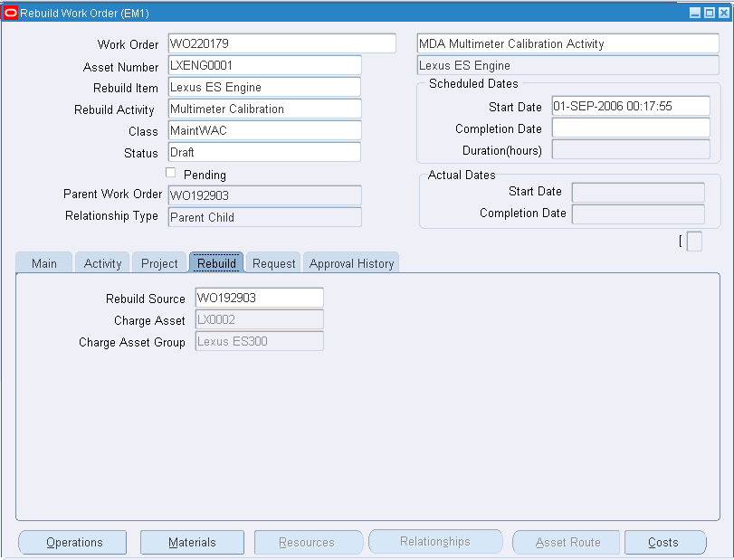734x560 pixels.
Task: Switch to the Main tab
Action: coord(43,262)
